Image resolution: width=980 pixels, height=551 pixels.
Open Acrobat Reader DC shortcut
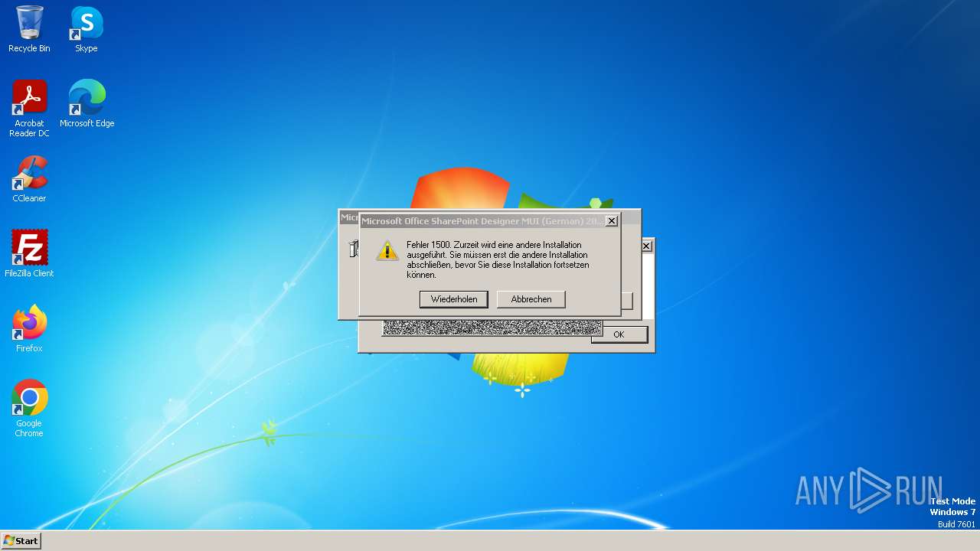pyautogui.click(x=29, y=108)
